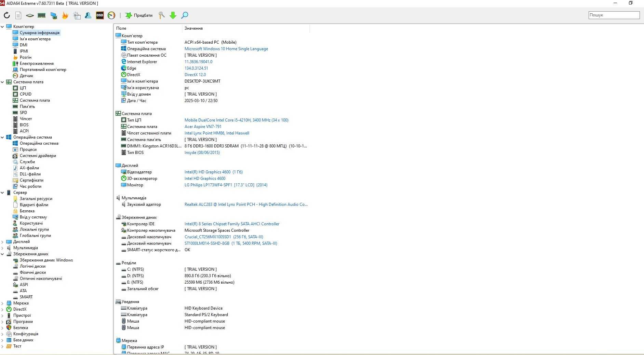Collapse the Операційна система tree node
The width and height of the screenshot is (644, 355).
(x=2, y=137)
